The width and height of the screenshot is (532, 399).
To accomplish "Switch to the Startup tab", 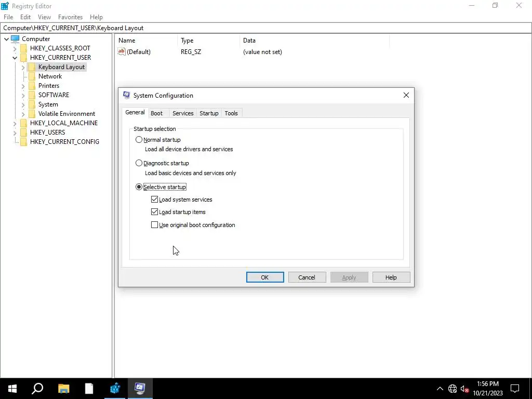I will click(209, 113).
